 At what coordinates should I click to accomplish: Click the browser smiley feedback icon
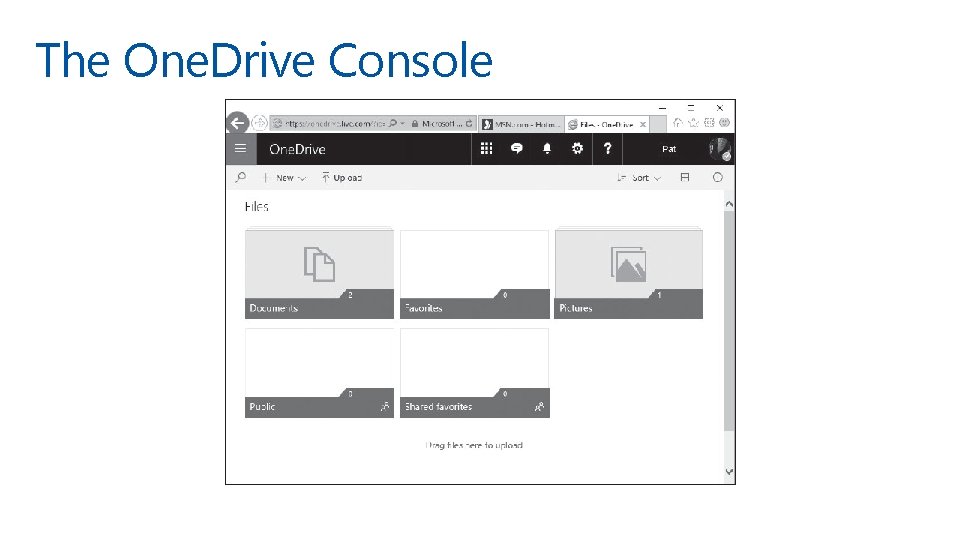pos(724,122)
